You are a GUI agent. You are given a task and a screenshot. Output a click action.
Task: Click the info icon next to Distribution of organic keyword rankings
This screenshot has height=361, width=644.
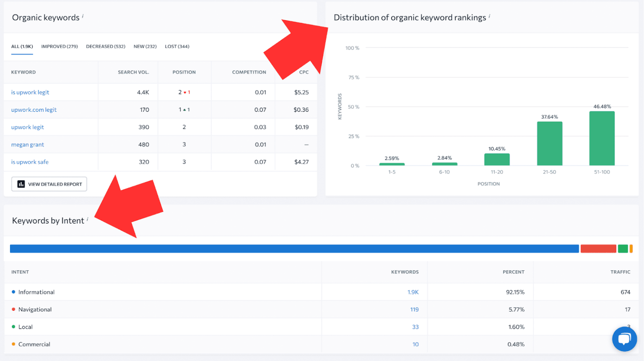point(489,15)
